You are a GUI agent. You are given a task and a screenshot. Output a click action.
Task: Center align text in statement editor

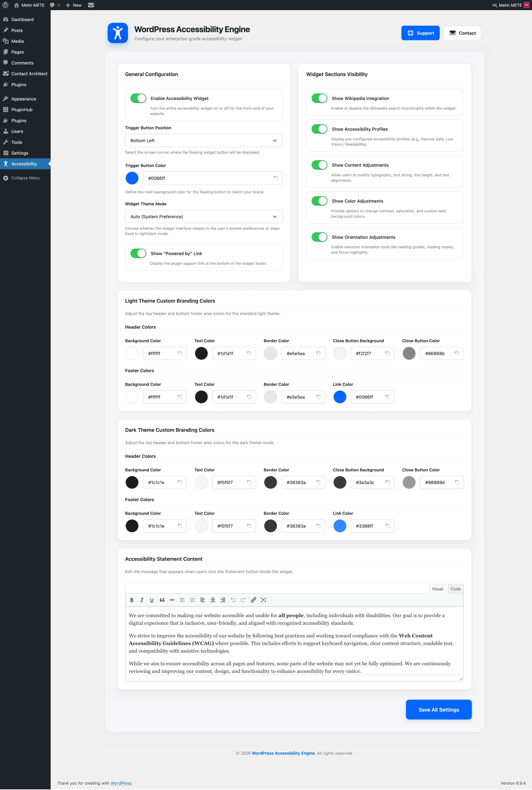[213, 600]
